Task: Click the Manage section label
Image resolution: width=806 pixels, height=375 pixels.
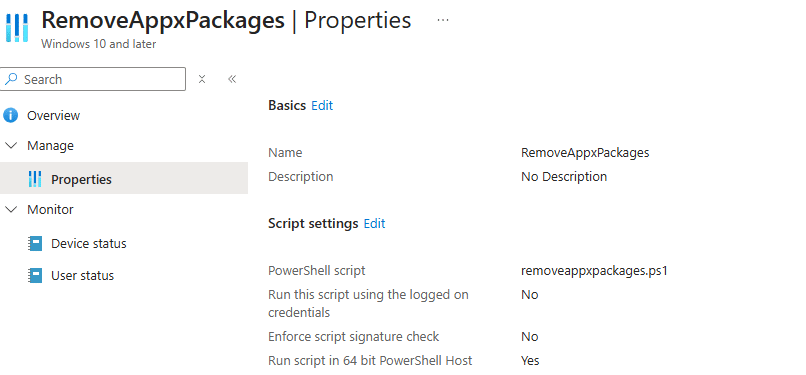Action: (x=50, y=145)
